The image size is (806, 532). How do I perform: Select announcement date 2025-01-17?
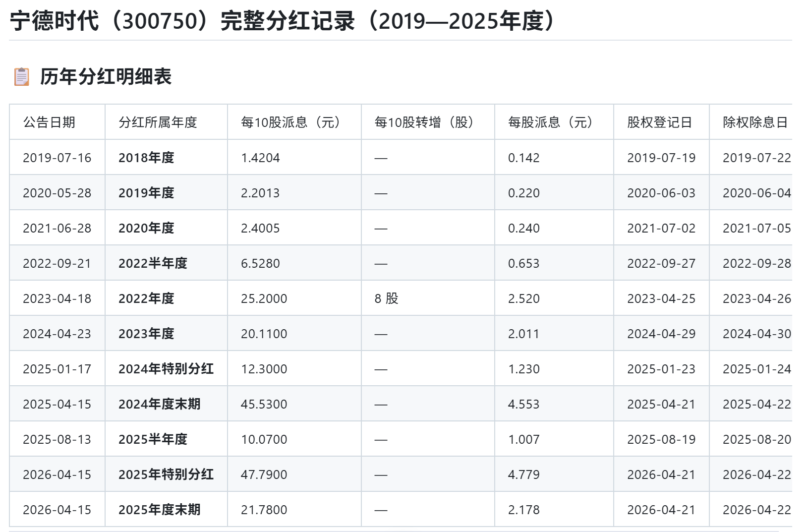click(57, 369)
